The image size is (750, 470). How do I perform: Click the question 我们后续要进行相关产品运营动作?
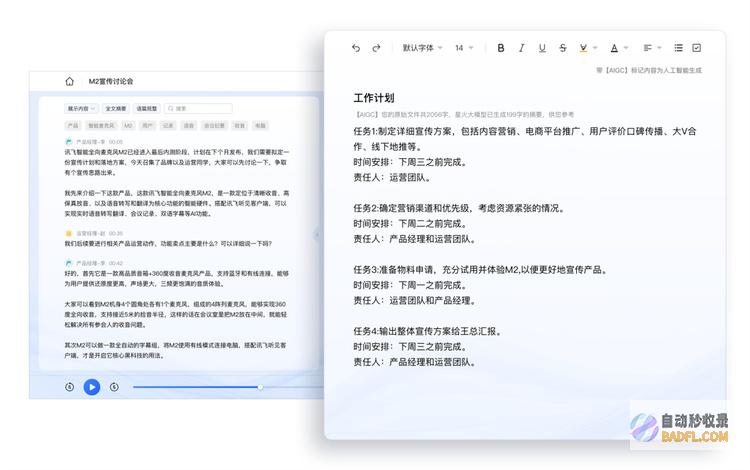(168, 243)
